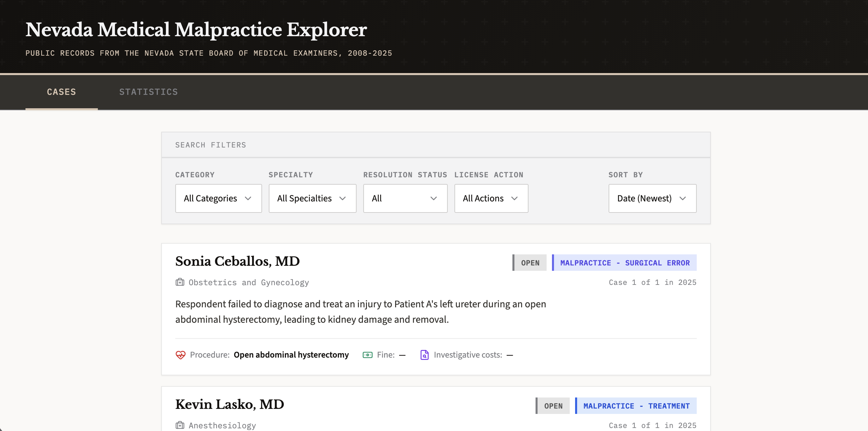Open Sonia Ceballos, MD case details

click(237, 261)
